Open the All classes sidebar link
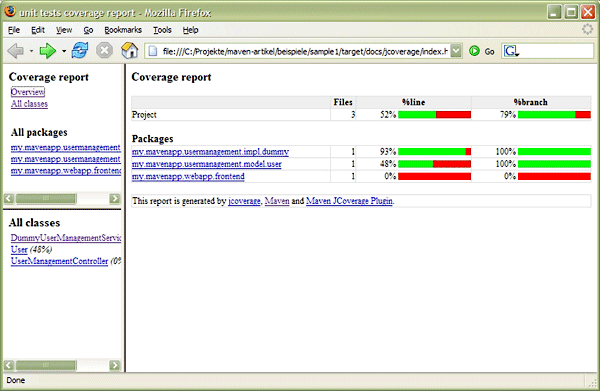The image size is (600, 391). click(29, 104)
